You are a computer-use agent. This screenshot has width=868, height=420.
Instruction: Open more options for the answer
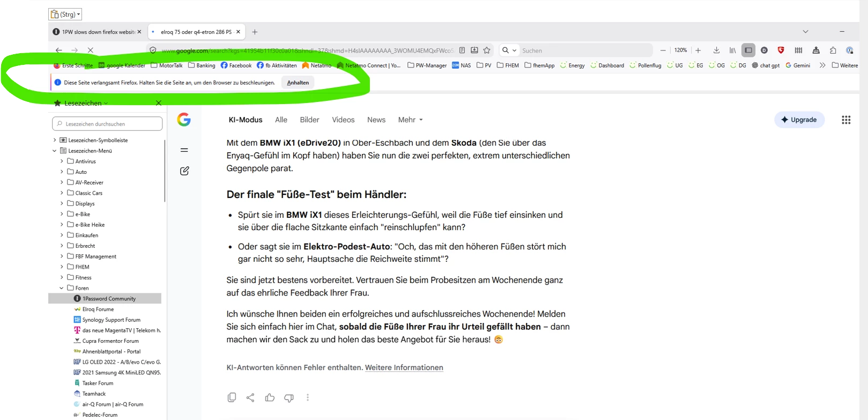[x=308, y=397]
